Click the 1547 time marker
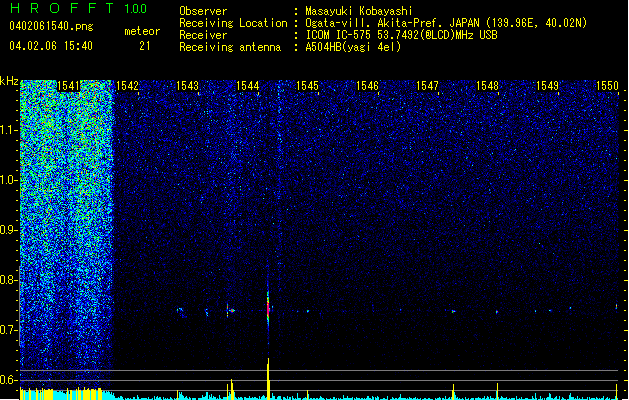629x400 pixels. (427, 86)
